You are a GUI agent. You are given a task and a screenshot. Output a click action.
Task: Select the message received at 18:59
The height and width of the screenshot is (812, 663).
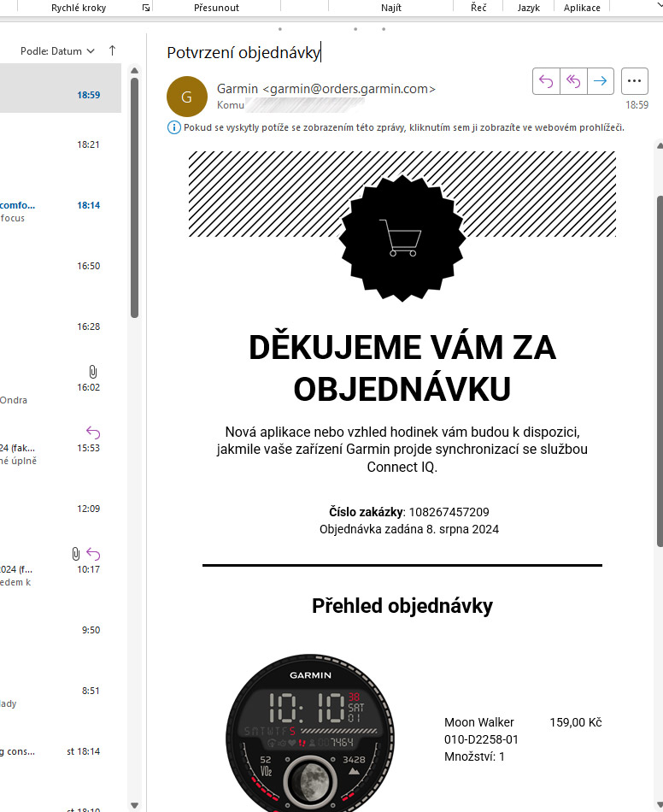pos(61,88)
